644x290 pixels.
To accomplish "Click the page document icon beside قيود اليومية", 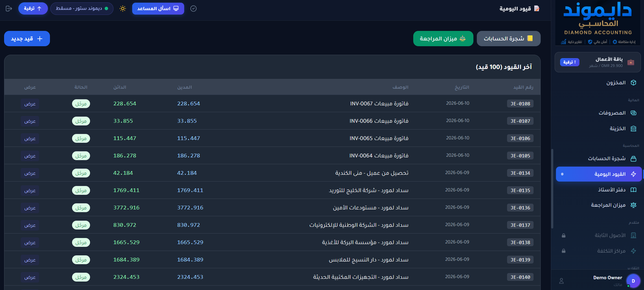I will point(537,8).
